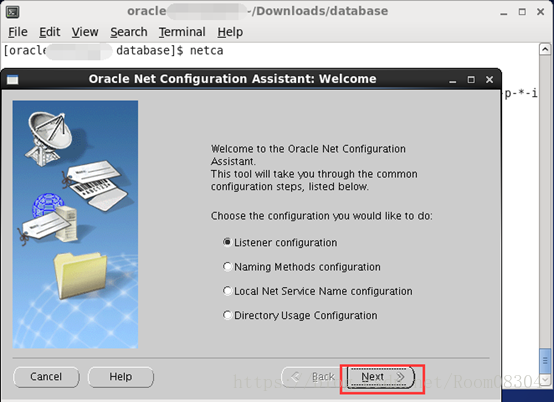554x402 pixels.
Task: Click the netca command text in terminal
Action: [x=206, y=51]
